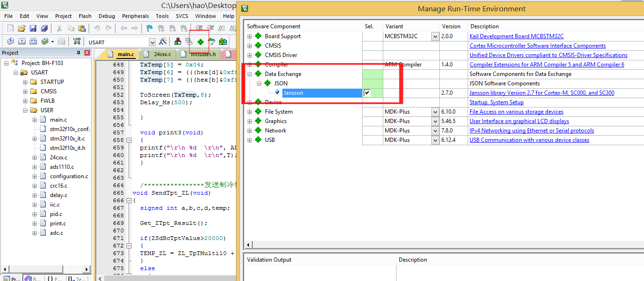Click the Indent selection icon
Screen dimensions: 644x281
(199, 28)
